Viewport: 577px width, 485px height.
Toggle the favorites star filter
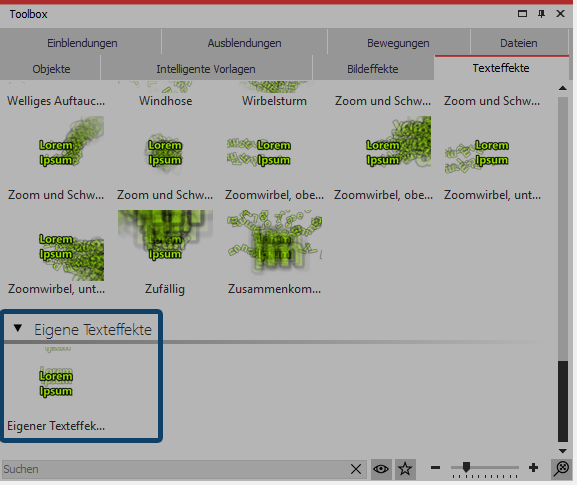click(x=405, y=469)
